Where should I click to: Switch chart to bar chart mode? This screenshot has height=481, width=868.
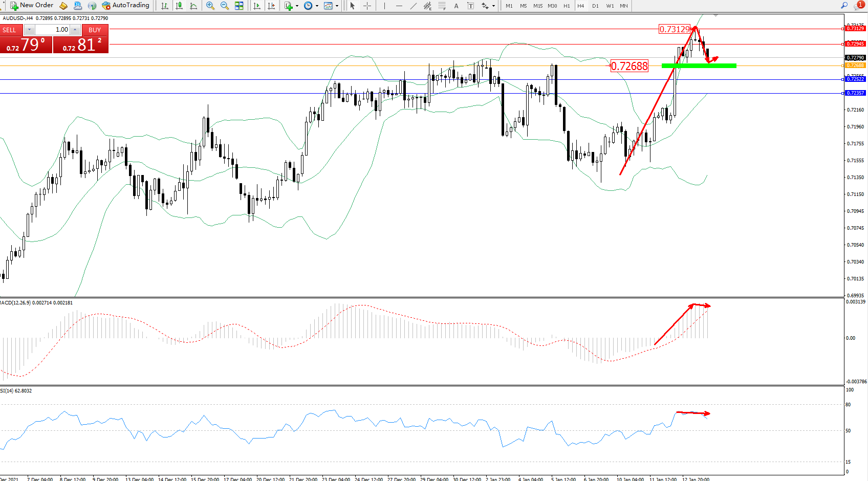pyautogui.click(x=165, y=6)
